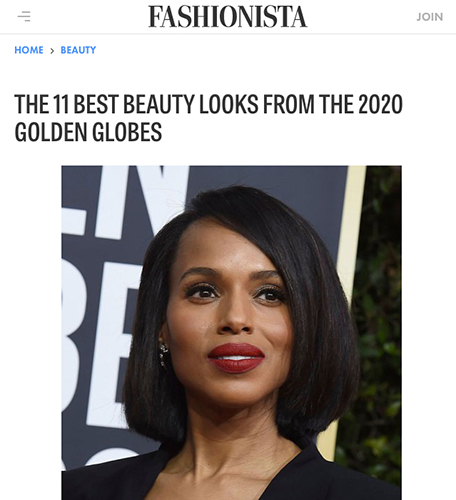Click the red lips in the photo
Screen dimensions: 456x500
pyautogui.click(x=236, y=357)
